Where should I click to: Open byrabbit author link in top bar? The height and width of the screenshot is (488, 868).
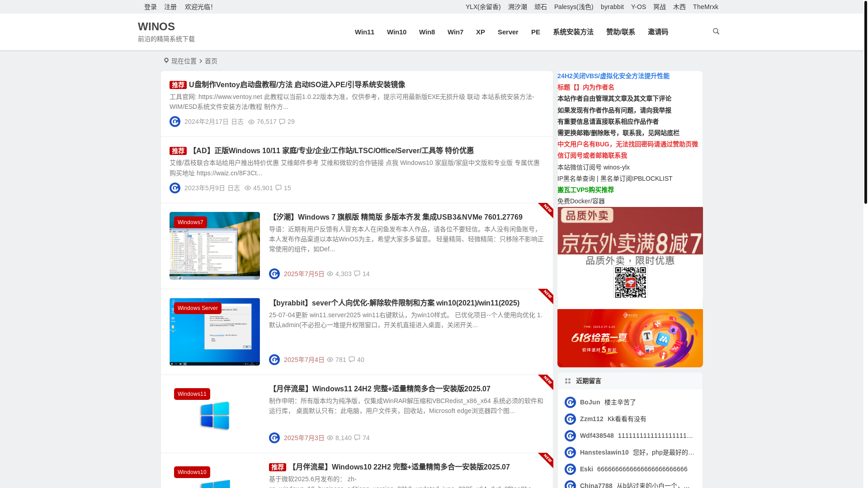612,7
